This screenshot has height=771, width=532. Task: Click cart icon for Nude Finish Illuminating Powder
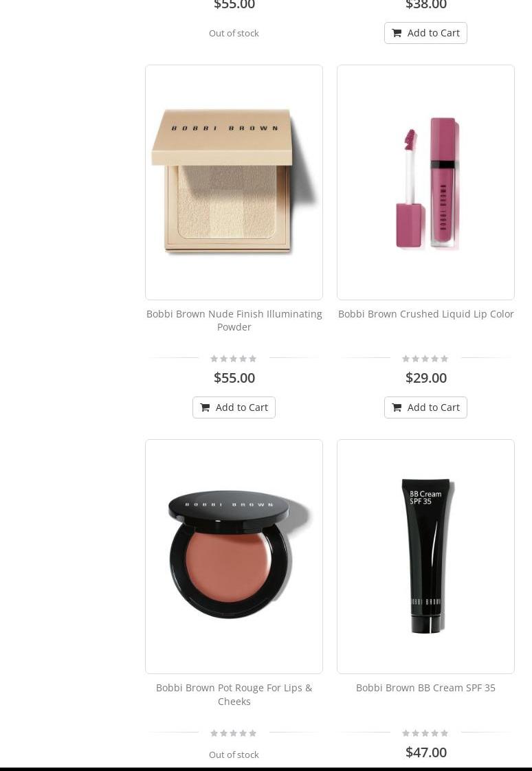pos(205,407)
